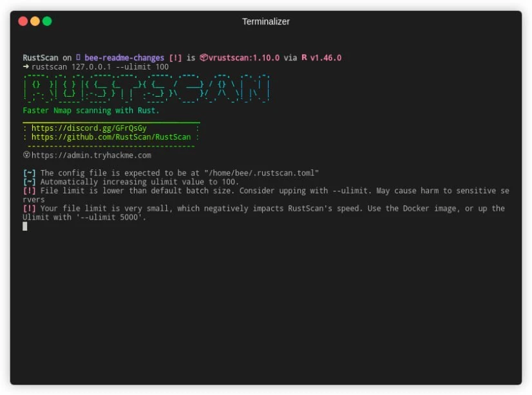The width and height of the screenshot is (532, 395).
Task: Click the [!] marker on 'Your file limit' warning
Action: click(29, 208)
